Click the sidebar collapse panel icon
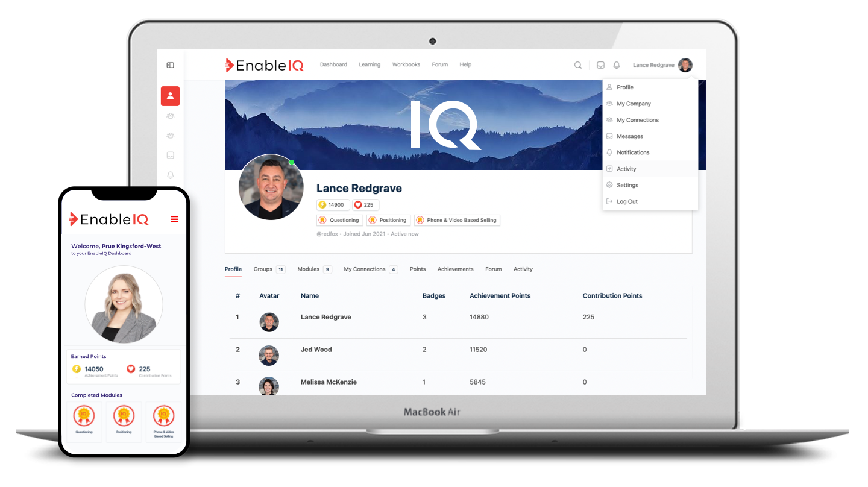868x487 pixels. [x=170, y=64]
